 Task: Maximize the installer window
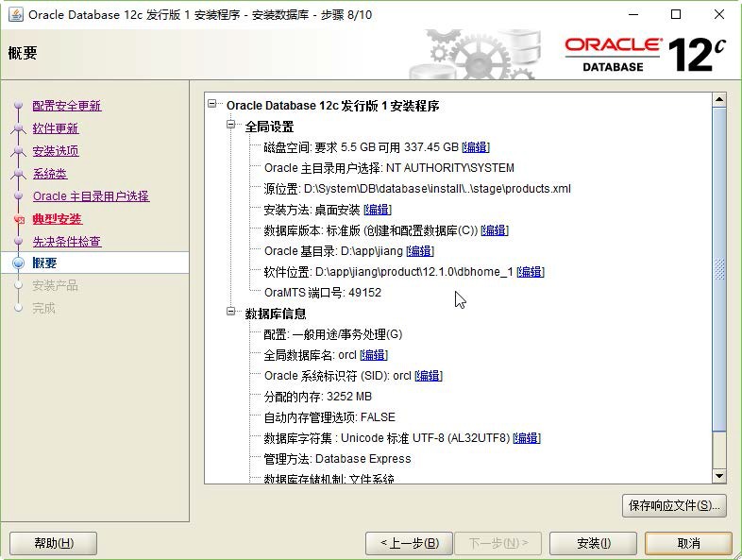[x=676, y=15]
